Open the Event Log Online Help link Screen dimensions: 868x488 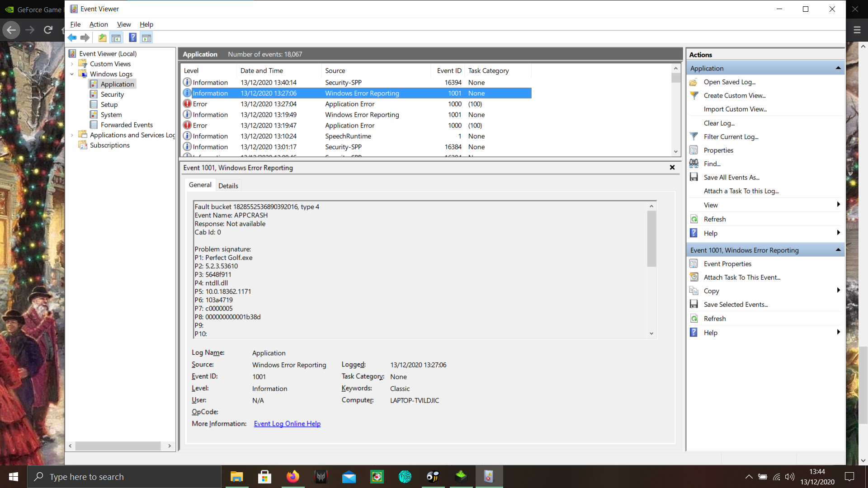click(x=287, y=424)
